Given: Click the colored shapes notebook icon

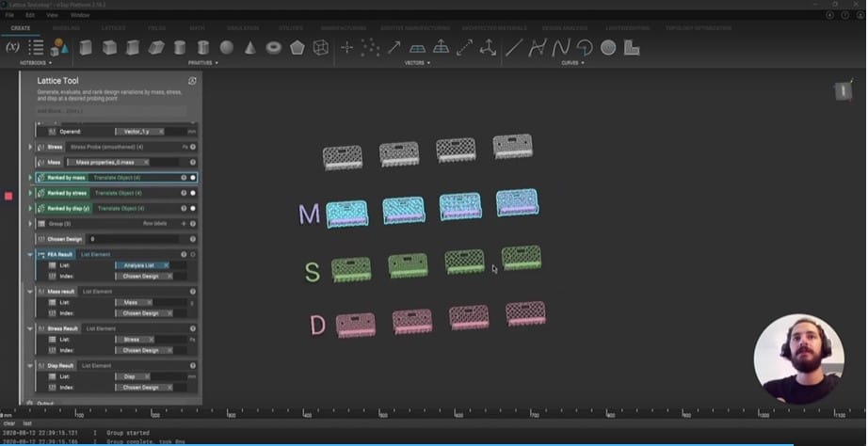Looking at the screenshot, I should (x=58, y=47).
